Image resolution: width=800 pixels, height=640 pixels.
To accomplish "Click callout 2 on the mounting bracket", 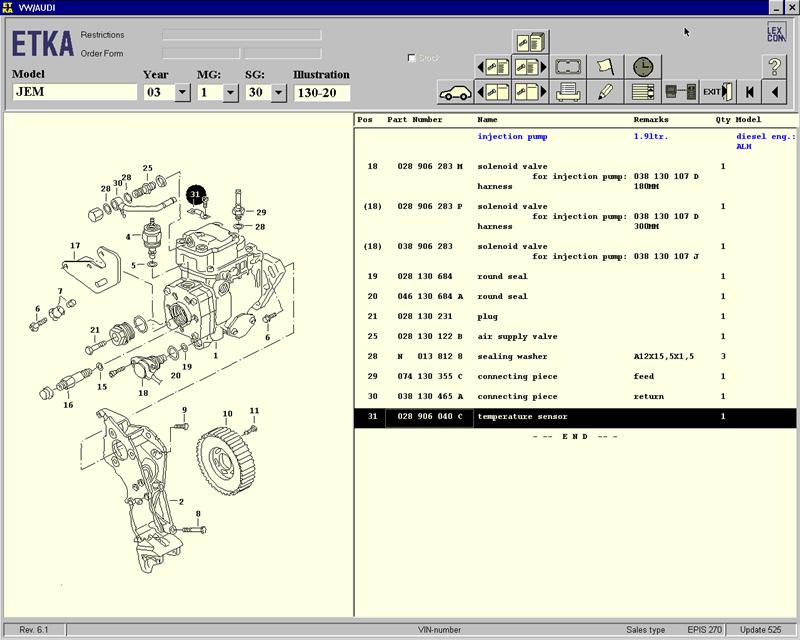I will click(x=181, y=502).
